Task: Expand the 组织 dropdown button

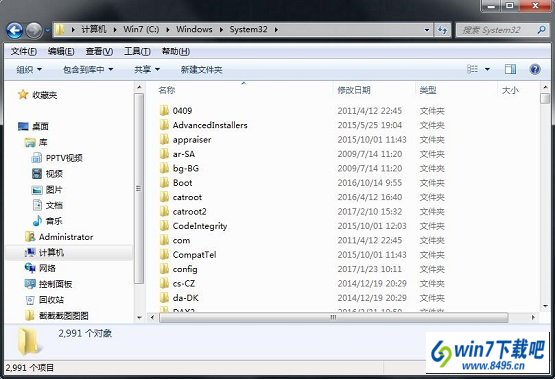Action: [29, 70]
